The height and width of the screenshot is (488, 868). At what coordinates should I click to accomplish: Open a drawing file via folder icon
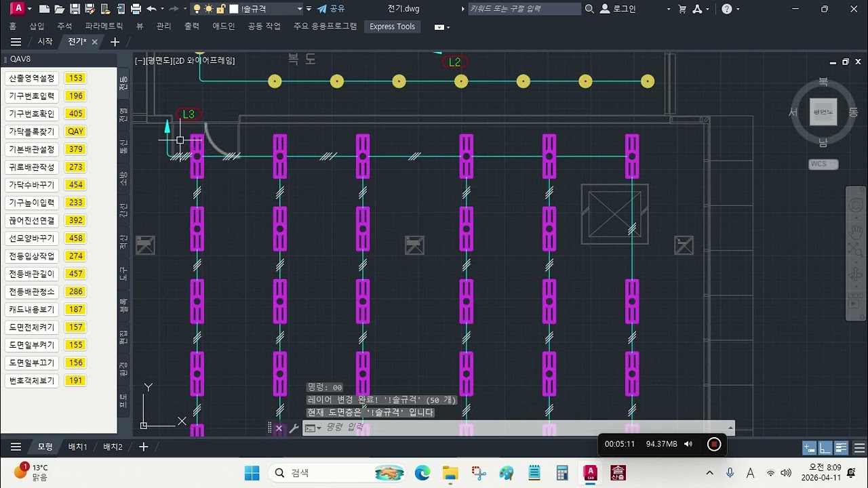click(x=60, y=9)
